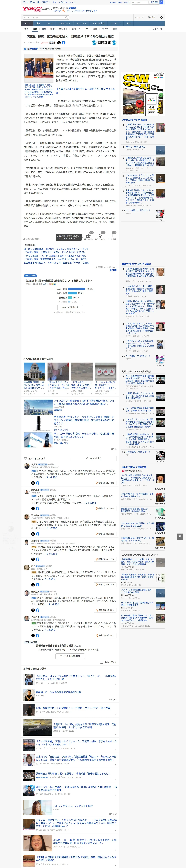The image size is (186, 868).
Task: Expand the 参考になった 457 comment with もっと見る
Action: tap(50, 630)
